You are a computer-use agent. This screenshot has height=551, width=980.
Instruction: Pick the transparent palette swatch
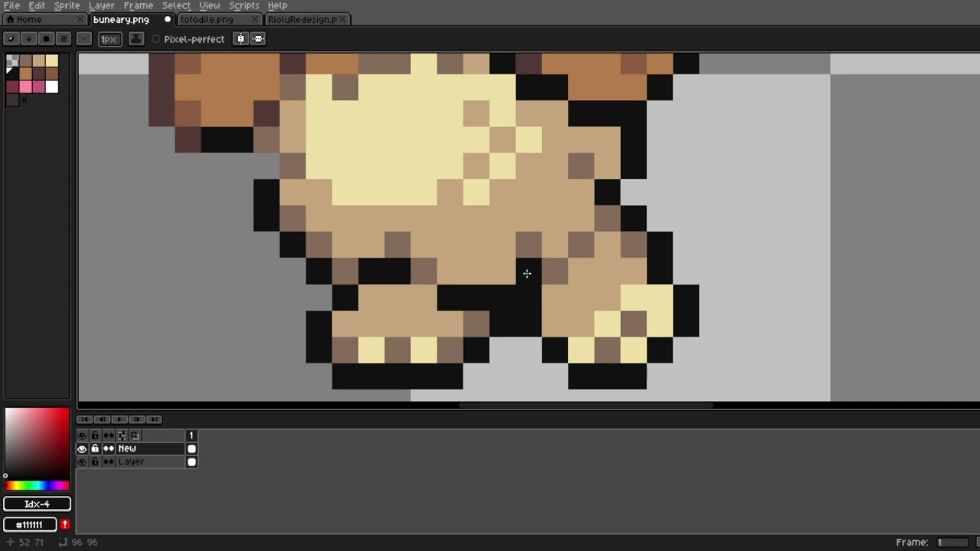[11, 61]
